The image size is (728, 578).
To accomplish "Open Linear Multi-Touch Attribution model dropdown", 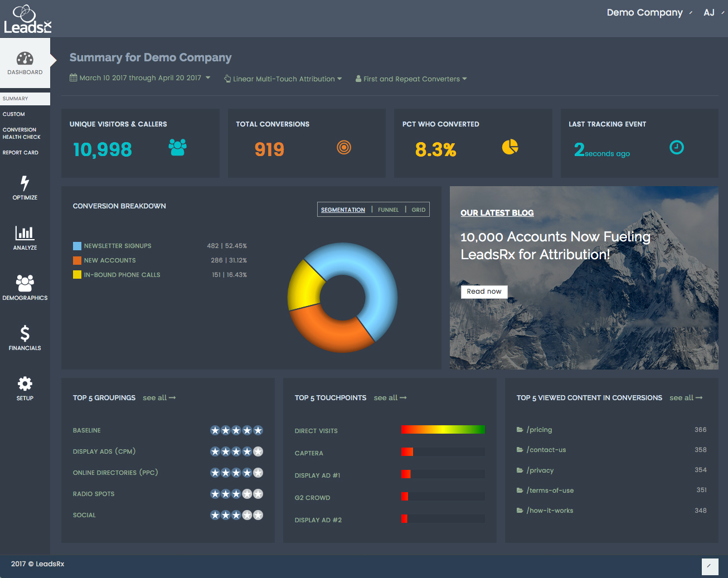I will pyautogui.click(x=283, y=79).
